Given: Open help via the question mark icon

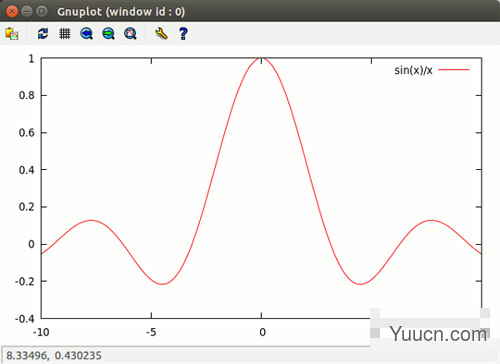Looking at the screenshot, I should click(183, 34).
